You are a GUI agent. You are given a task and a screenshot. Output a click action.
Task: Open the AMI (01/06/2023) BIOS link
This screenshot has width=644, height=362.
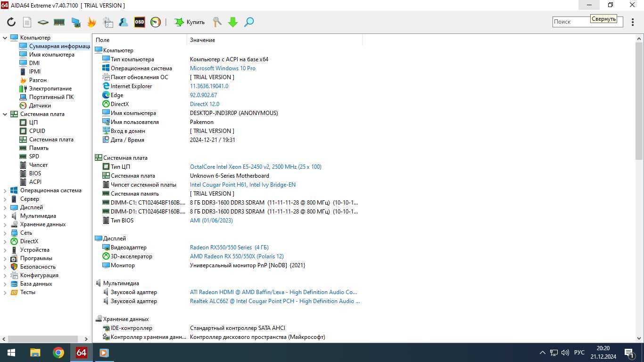pyautogui.click(x=211, y=221)
